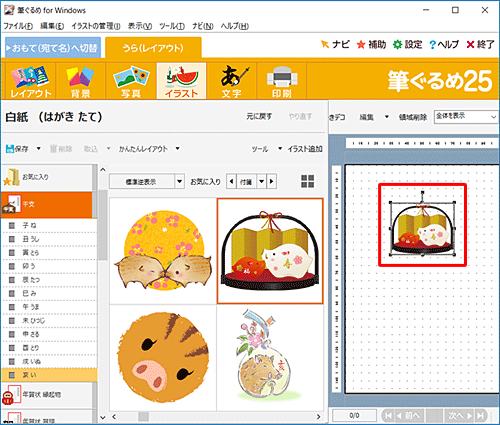Open the 表示 menu
500x425 pixels.
(x=140, y=26)
